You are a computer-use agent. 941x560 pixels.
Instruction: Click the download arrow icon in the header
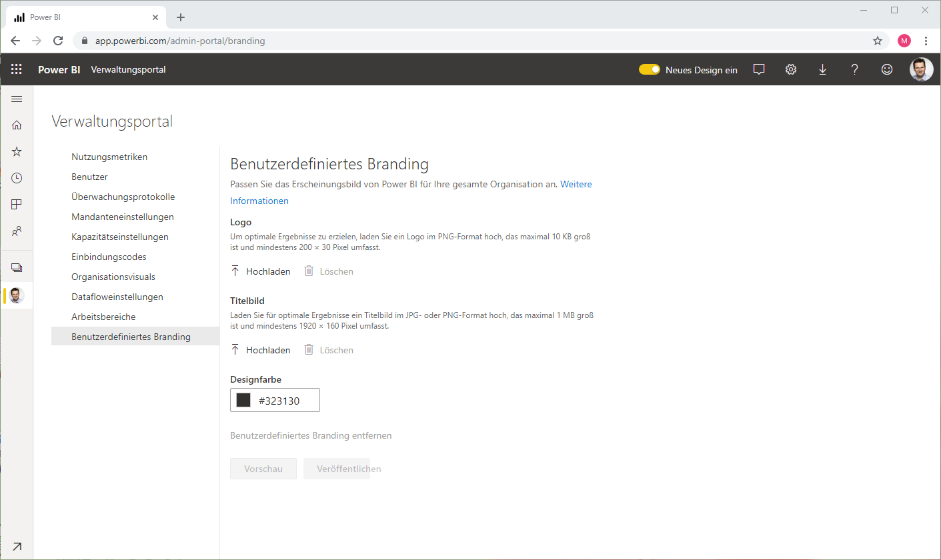point(823,69)
